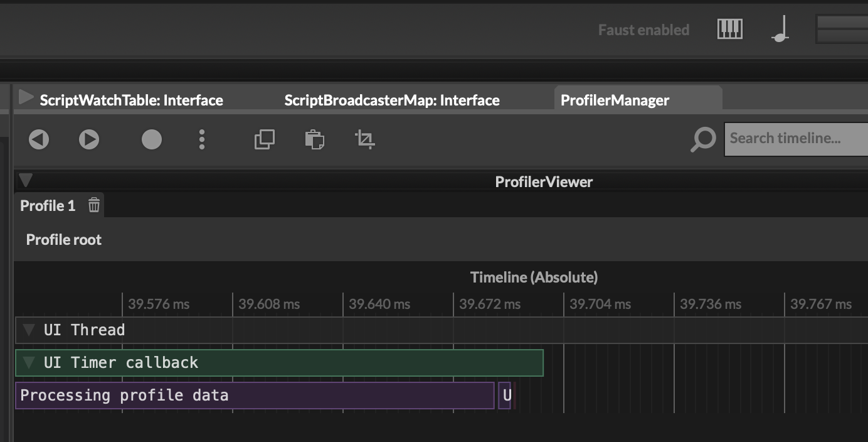Switch to ScriptWatchTable: Interface tab
Screen dimensions: 868x442
click(131, 100)
